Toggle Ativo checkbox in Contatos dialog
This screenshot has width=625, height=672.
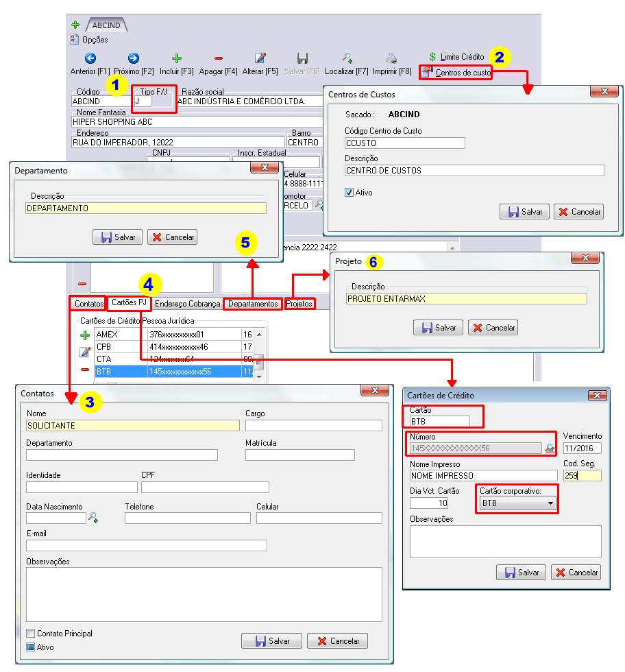30,647
